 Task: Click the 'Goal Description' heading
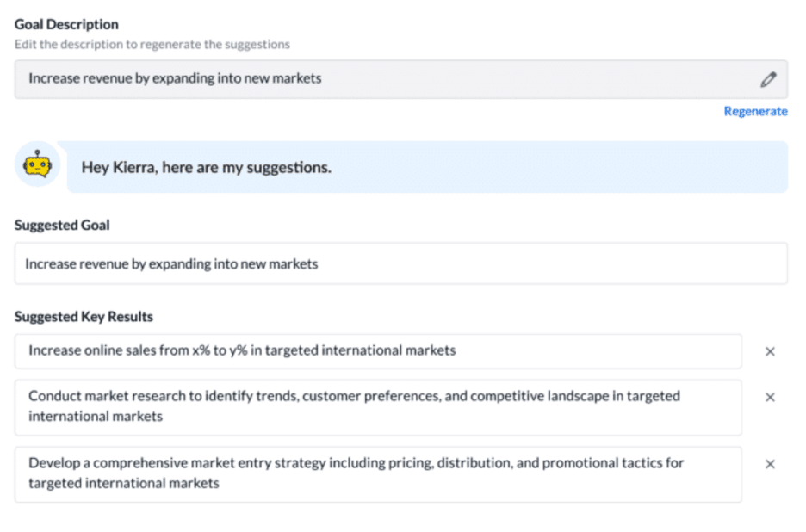66,24
